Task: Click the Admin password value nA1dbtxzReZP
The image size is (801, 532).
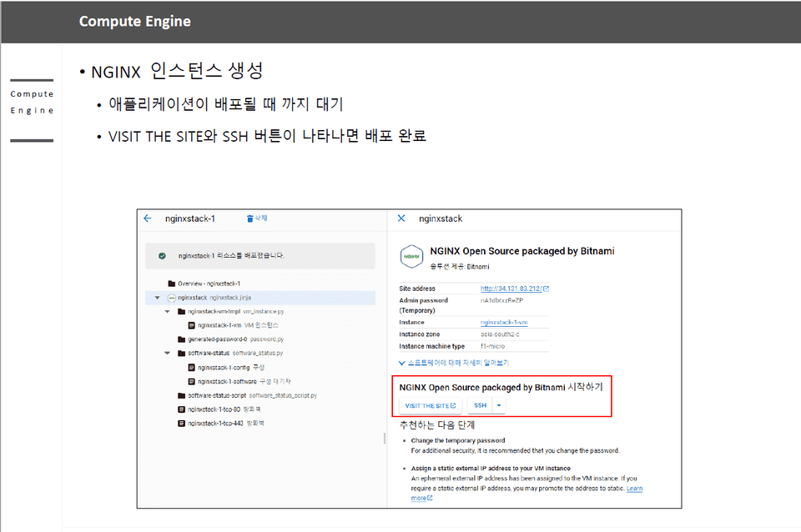Action: (x=501, y=301)
